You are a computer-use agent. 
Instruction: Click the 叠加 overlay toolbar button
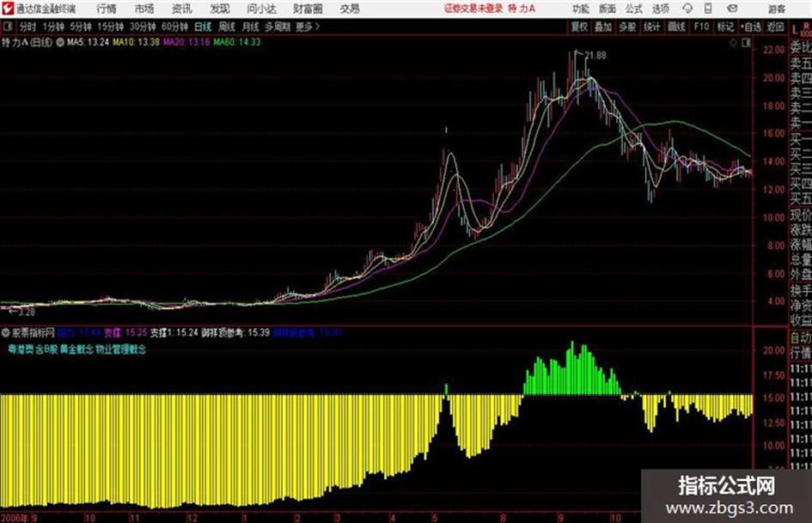(603, 27)
